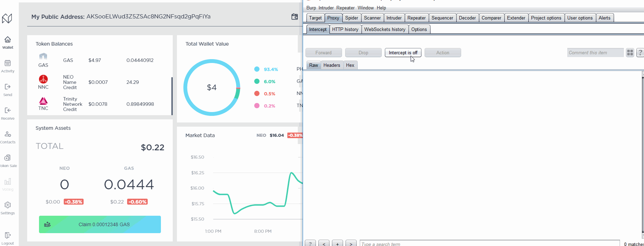The width and height of the screenshot is (644, 246).
Task: Open the Receive sidebar icon
Action: 8,110
